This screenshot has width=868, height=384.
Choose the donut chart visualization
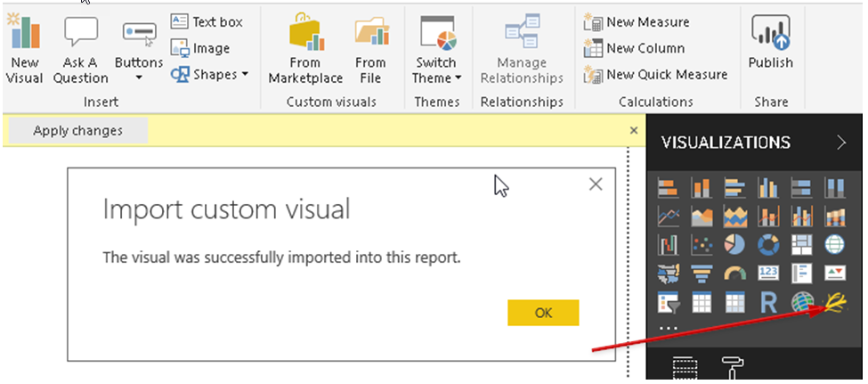point(768,244)
